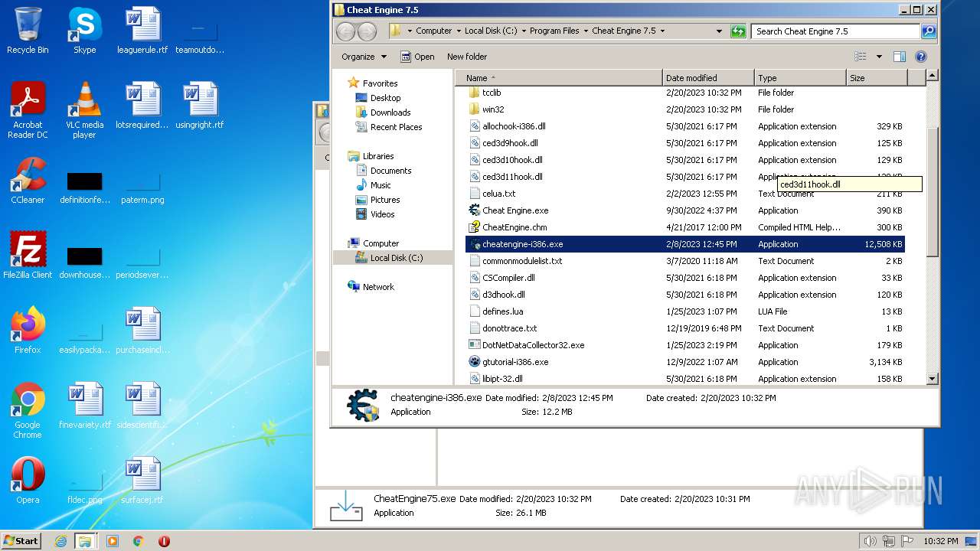Expand the address bar history dropdown
The image size is (980, 551).
(x=719, y=31)
